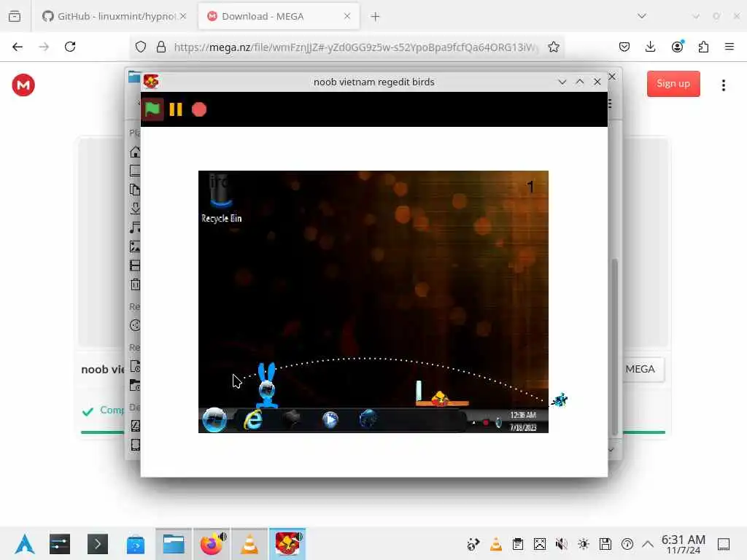Open system settings from the taskbar

pos(60,544)
